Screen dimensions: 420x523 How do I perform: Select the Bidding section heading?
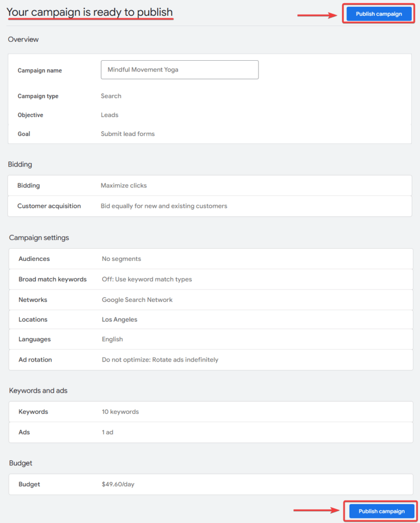(19, 164)
